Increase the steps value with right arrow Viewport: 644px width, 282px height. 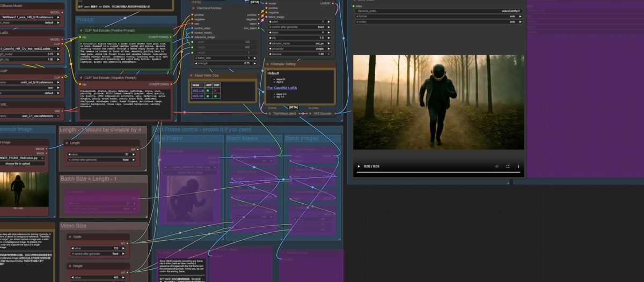(x=329, y=32)
